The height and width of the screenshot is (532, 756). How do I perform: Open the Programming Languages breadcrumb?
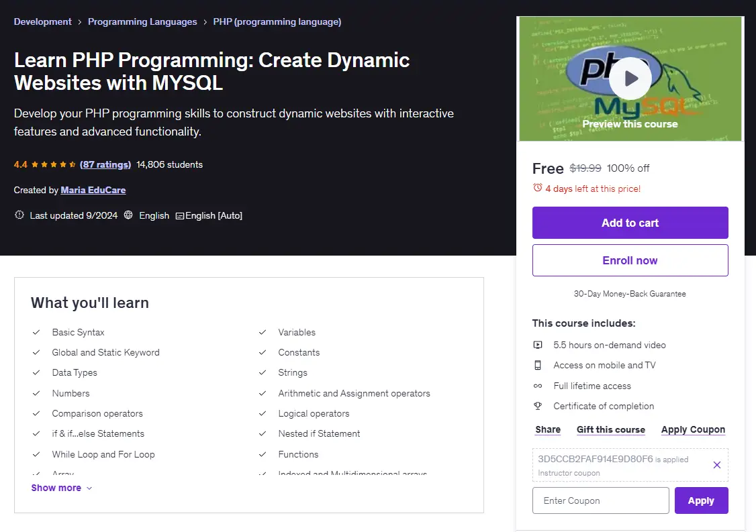(142, 21)
